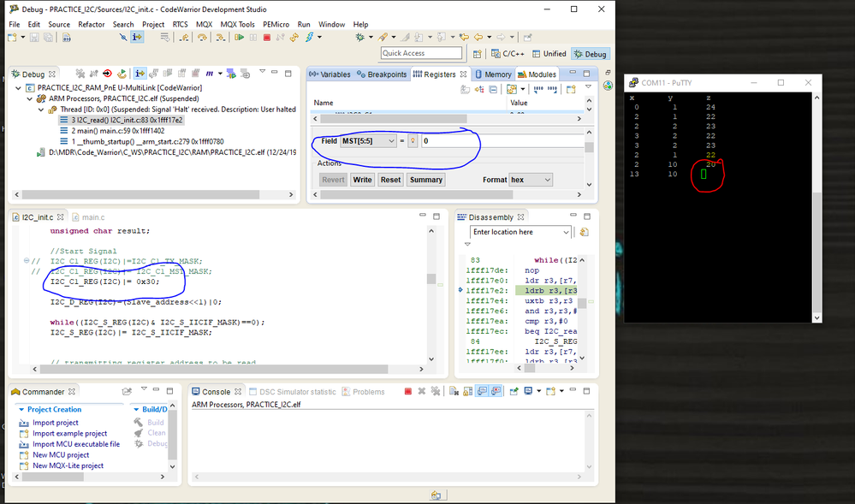The height and width of the screenshot is (504, 855).
Task: Toggle Show Console on error output icon
Action: point(496,391)
